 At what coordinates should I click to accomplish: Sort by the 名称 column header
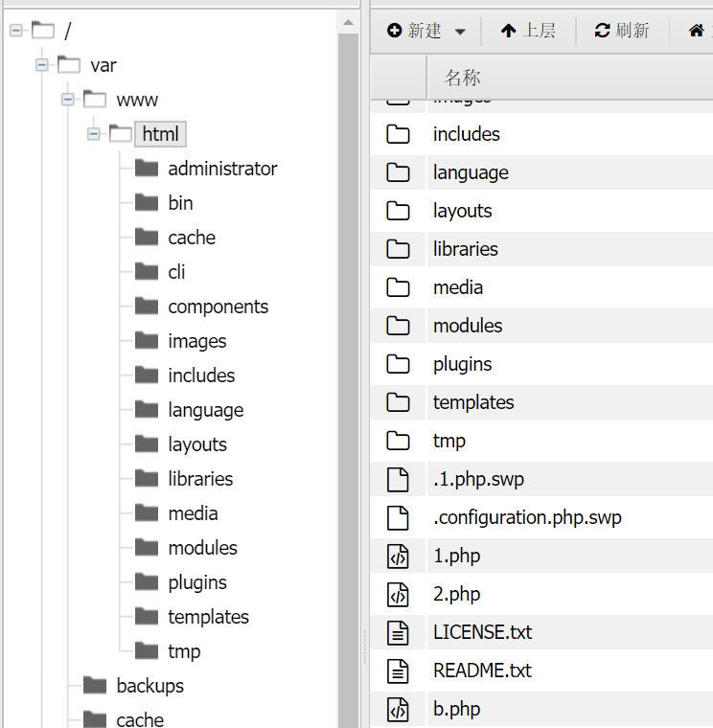tap(462, 77)
